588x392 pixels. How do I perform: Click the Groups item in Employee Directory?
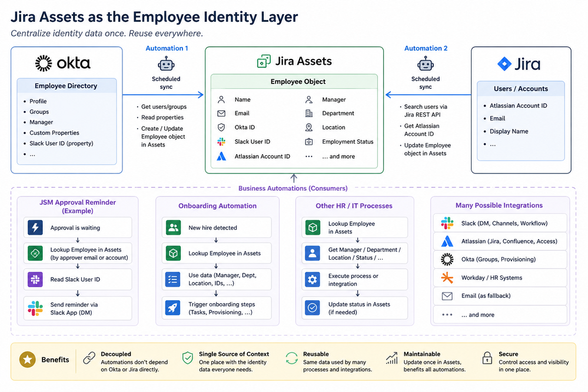point(39,112)
